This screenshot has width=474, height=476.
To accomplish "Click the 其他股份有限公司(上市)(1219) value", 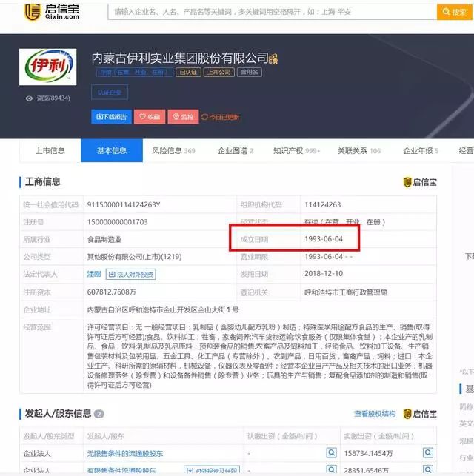I will coord(134,257).
